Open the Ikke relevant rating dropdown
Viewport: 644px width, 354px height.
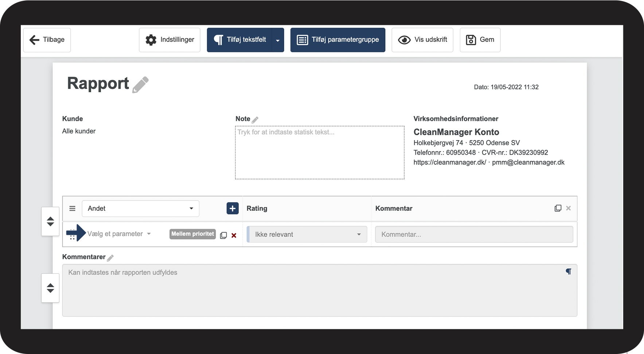(x=307, y=234)
